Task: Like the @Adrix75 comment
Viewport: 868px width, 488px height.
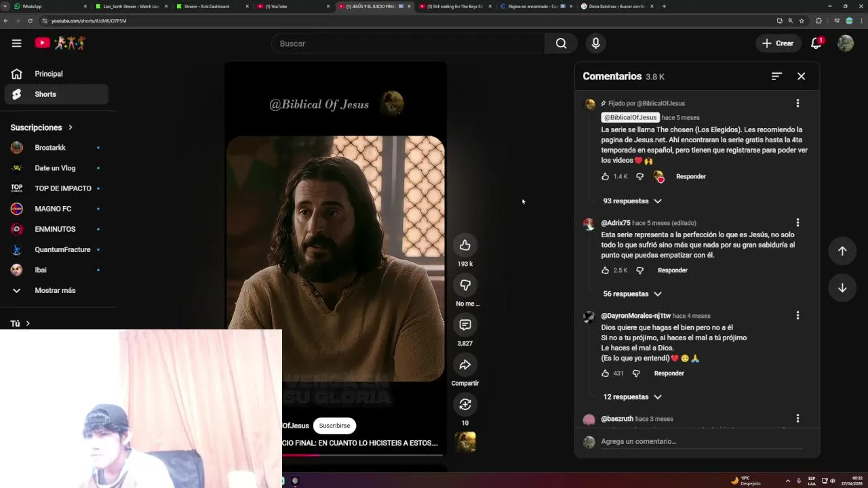Action: coord(606,270)
